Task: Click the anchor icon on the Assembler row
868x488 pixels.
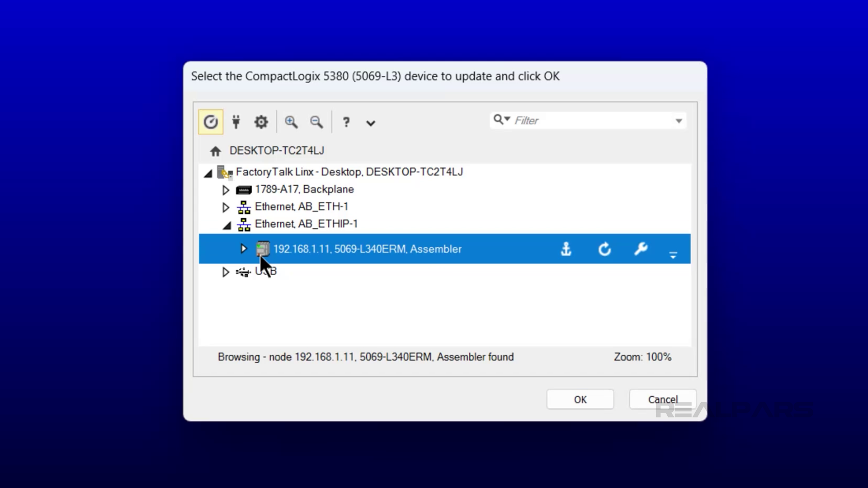Action: click(566, 249)
